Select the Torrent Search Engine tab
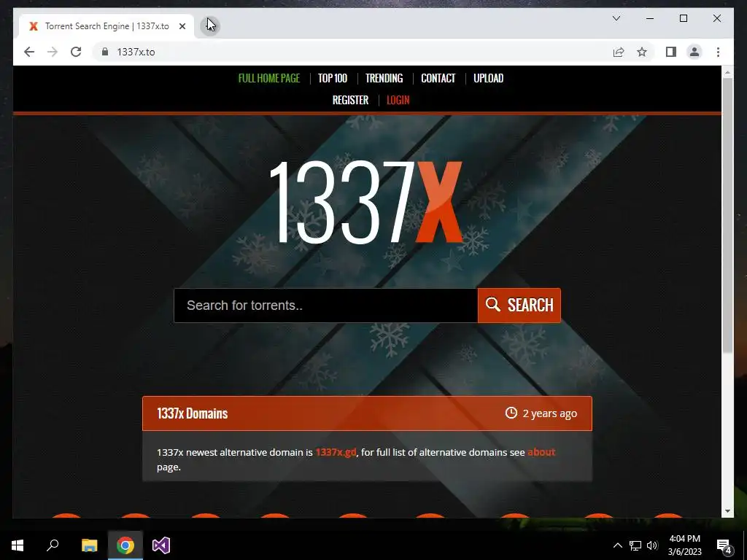The height and width of the screenshot is (560, 747). click(x=107, y=26)
